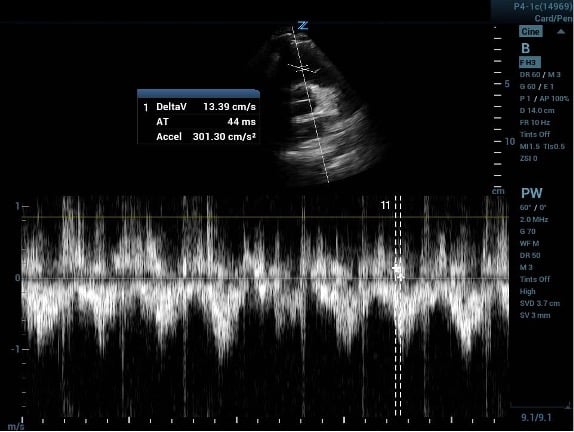Click the 'm/s' velocity unit label
Image resolution: width=574 pixels, height=432 pixels.
[x=16, y=427]
